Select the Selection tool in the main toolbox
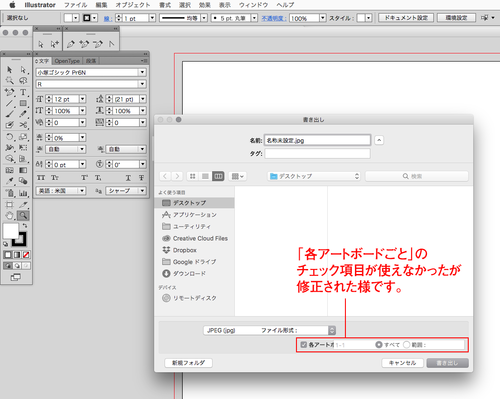Viewport: 500px width, 399px height. 9,70
